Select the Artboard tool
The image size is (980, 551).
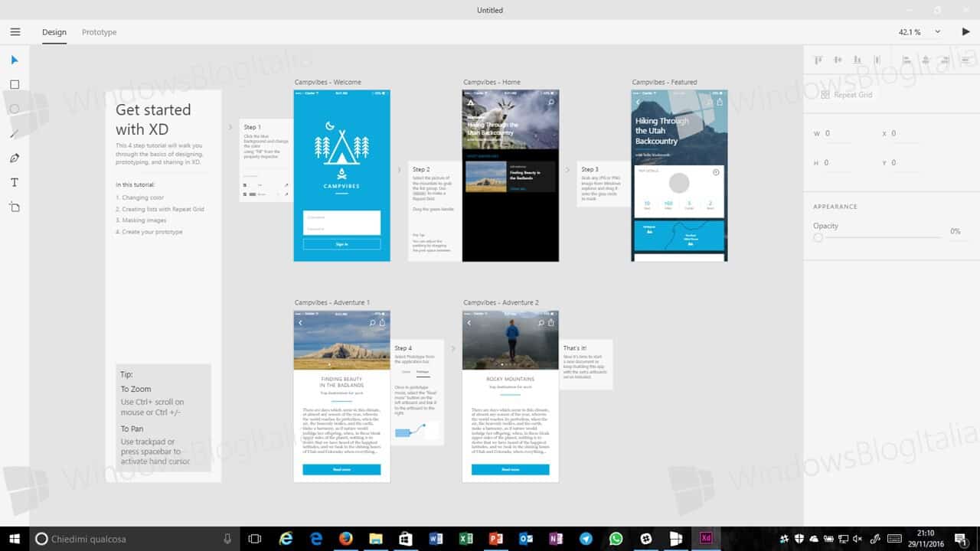coord(15,207)
